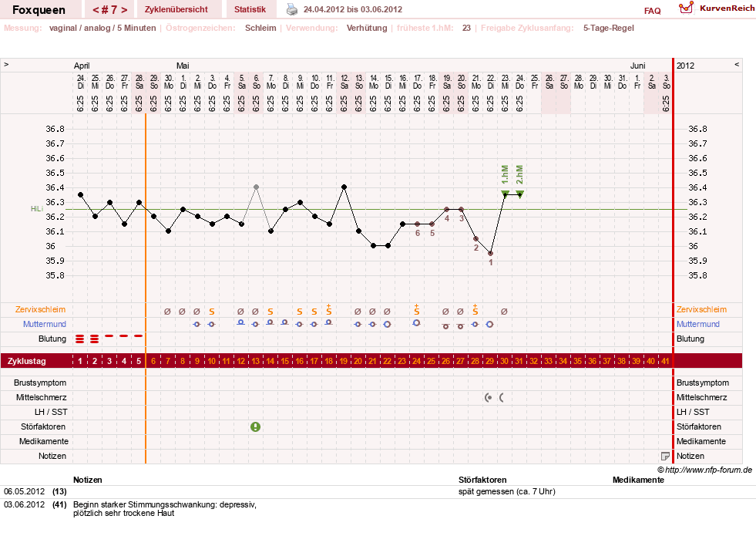Collapse chart with top-right arrow
The image size is (756, 536).
tap(737, 64)
